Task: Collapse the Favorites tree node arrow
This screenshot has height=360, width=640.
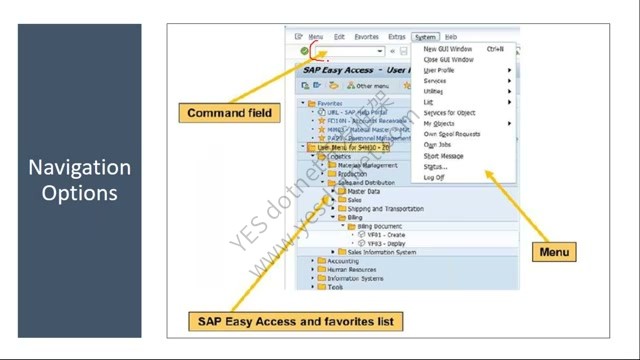Action: click(303, 103)
